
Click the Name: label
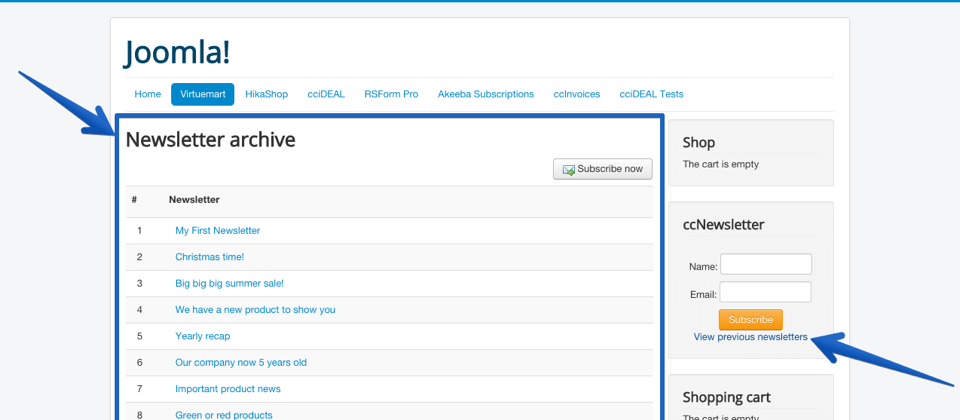[703, 266]
